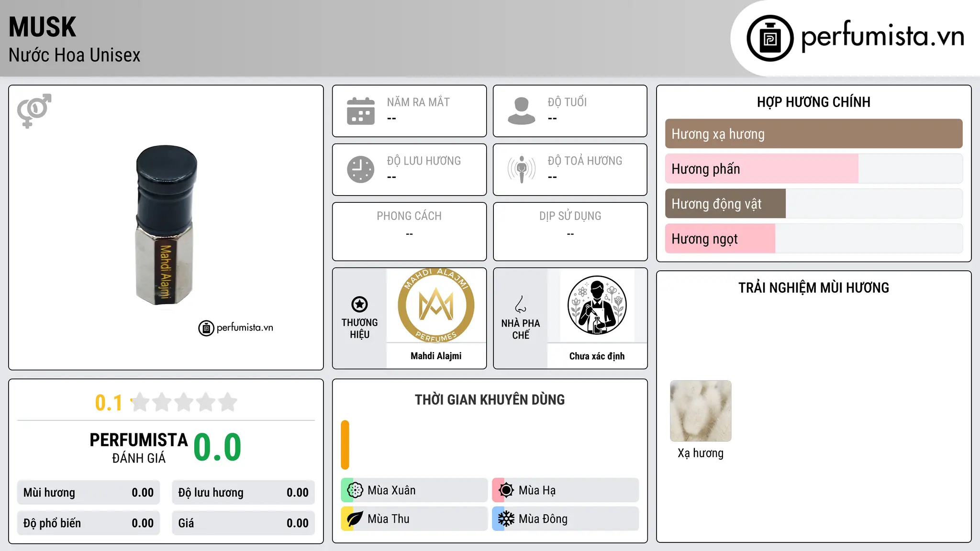Screen dimensions: 980x551
Task: Open the Chưa xác định perfumer link
Action: [597, 356]
